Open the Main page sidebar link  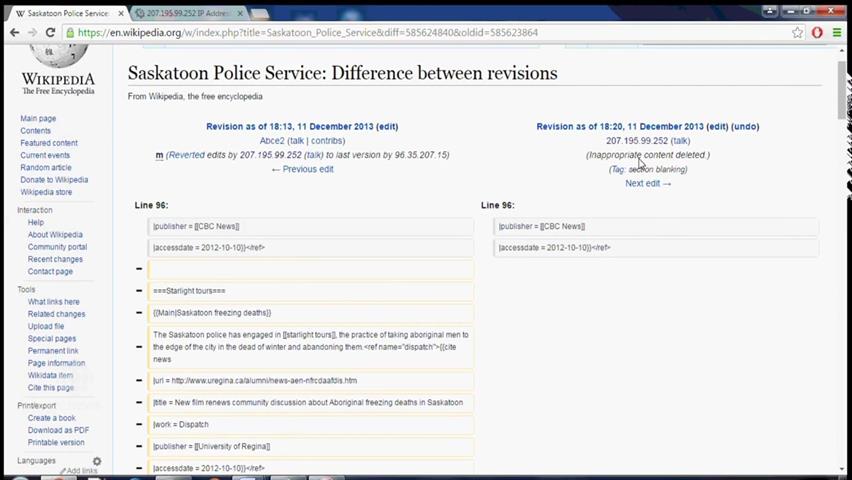click(38, 119)
